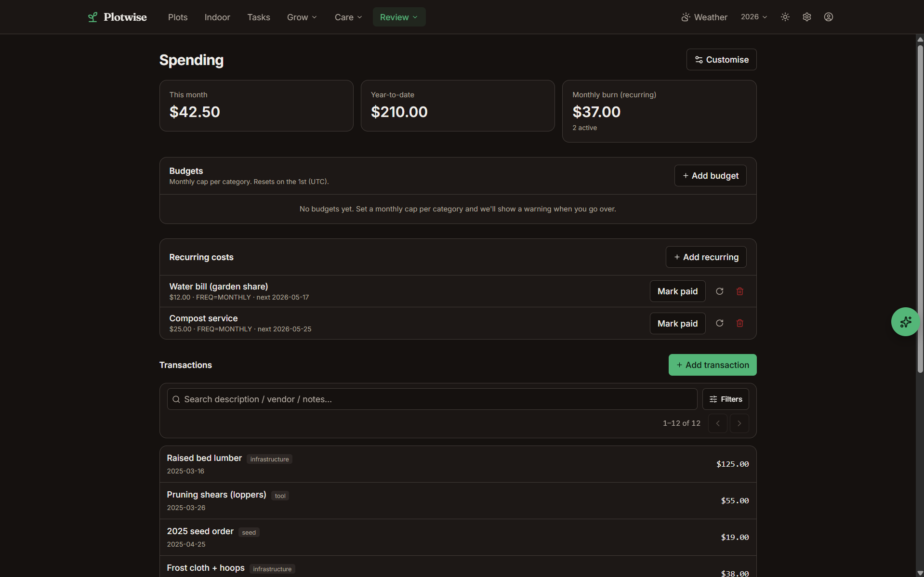Click the refresh icon for Compost service

point(719,323)
